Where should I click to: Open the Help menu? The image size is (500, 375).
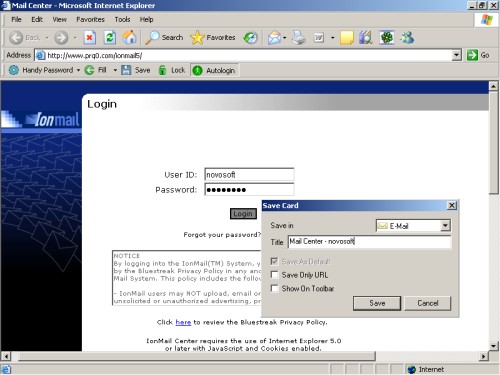[x=146, y=20]
